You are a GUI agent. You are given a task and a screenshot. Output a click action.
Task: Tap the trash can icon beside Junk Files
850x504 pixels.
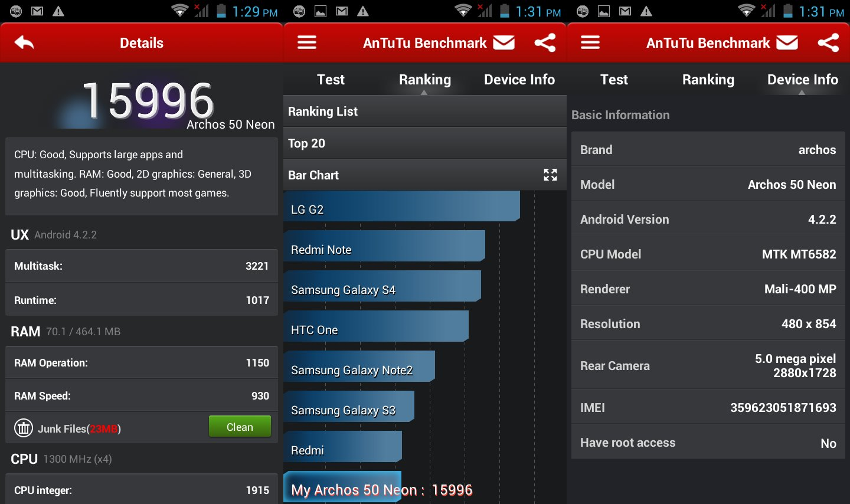point(24,428)
